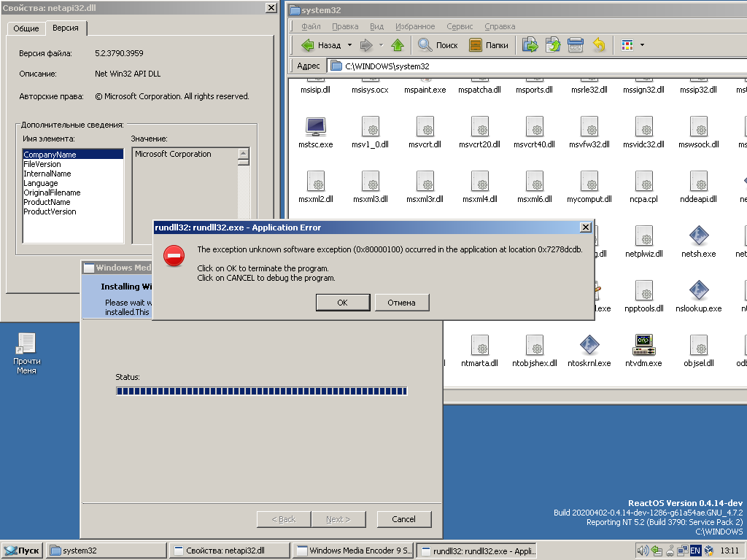Go back with the Назад arrow
The height and width of the screenshot is (560, 747).
tap(321, 45)
